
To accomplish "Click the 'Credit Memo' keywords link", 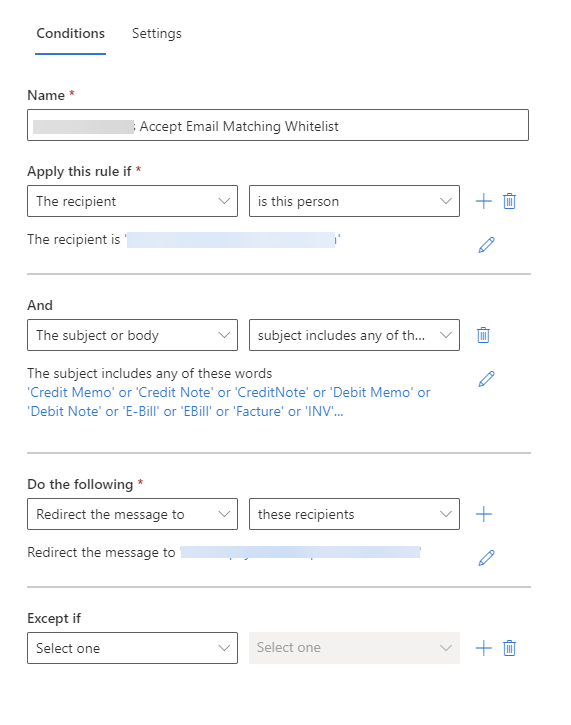I will [229, 402].
